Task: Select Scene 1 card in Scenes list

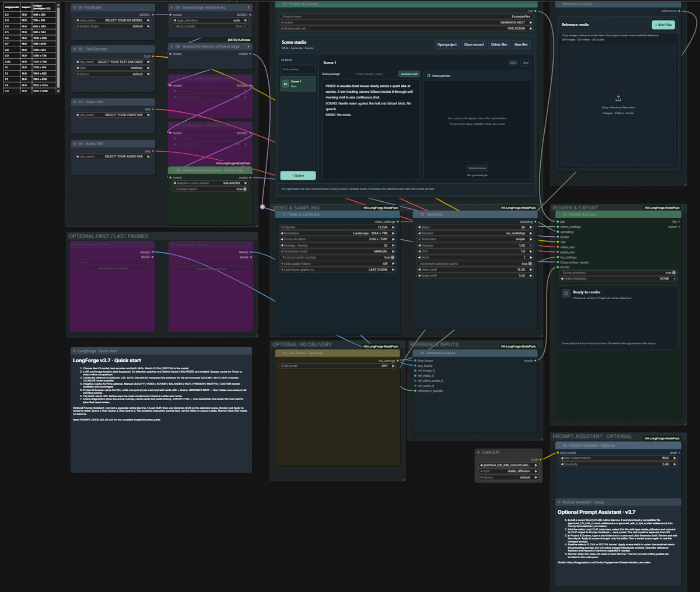Action: (298, 84)
